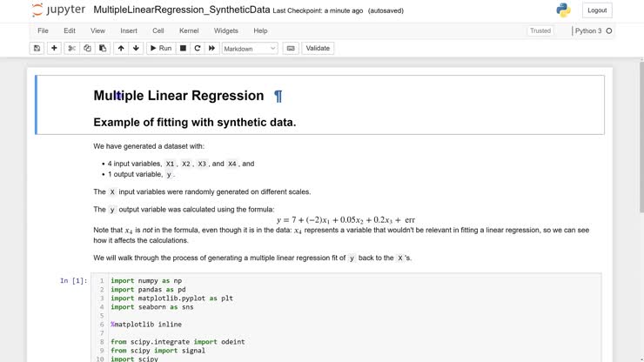Click code line 'import numpy as np'

click(146, 281)
